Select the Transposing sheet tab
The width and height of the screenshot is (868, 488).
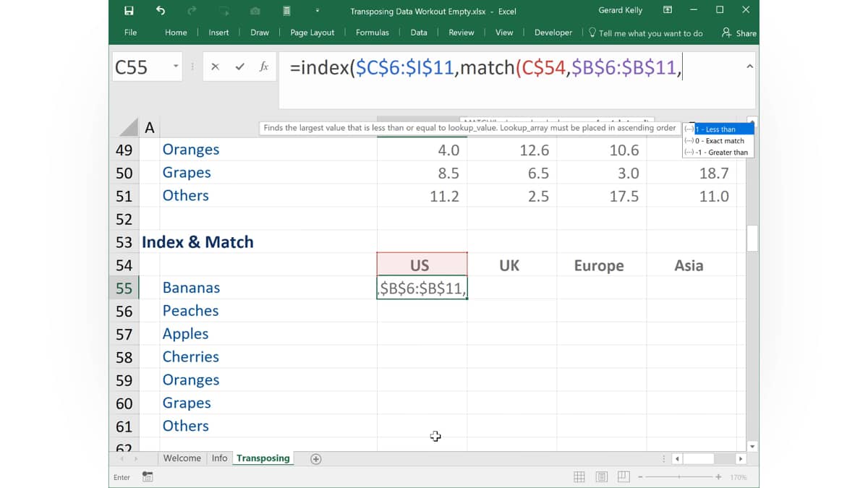[x=263, y=458]
